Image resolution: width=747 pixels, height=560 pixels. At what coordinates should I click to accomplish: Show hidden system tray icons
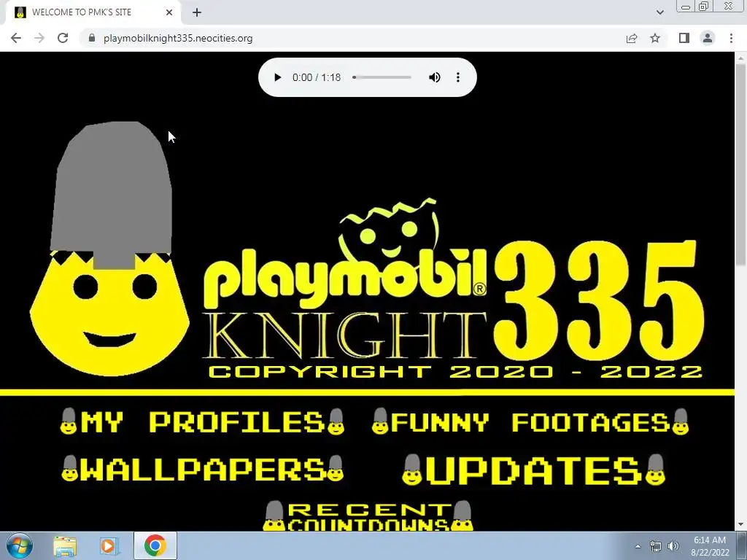click(x=638, y=546)
